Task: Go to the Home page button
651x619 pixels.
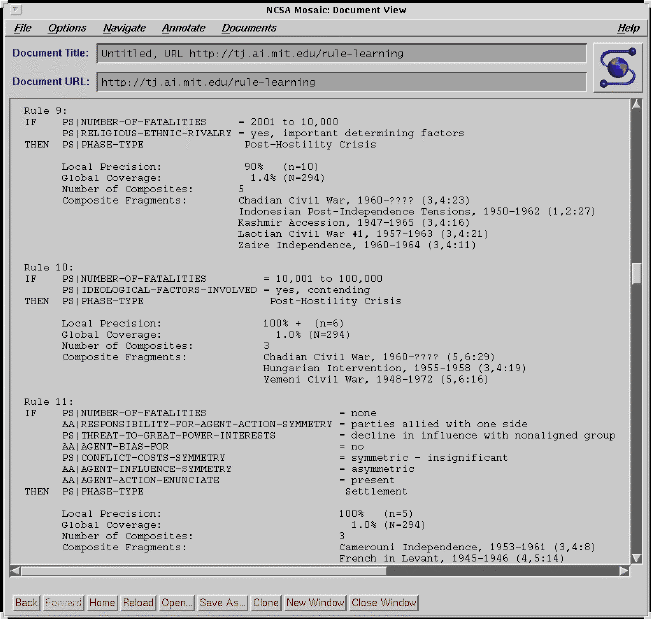Action: pos(101,603)
